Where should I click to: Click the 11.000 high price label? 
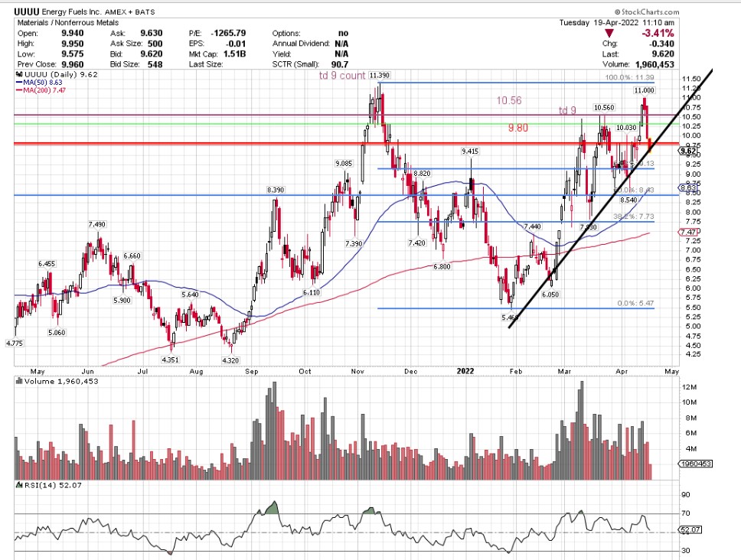pos(644,90)
